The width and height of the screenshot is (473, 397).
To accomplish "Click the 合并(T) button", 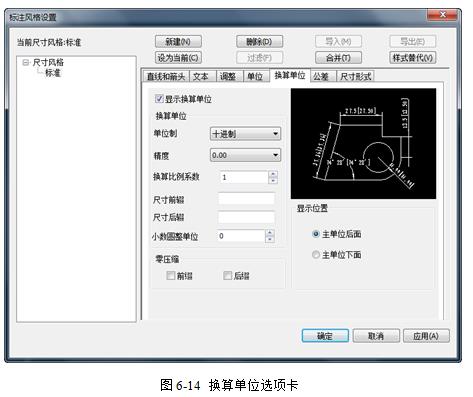I will coord(338,58).
